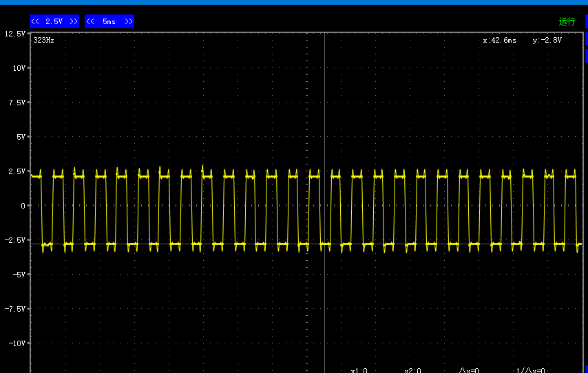Click the -7.5V axis label
The width and height of the screenshot is (588, 373).
point(14,309)
